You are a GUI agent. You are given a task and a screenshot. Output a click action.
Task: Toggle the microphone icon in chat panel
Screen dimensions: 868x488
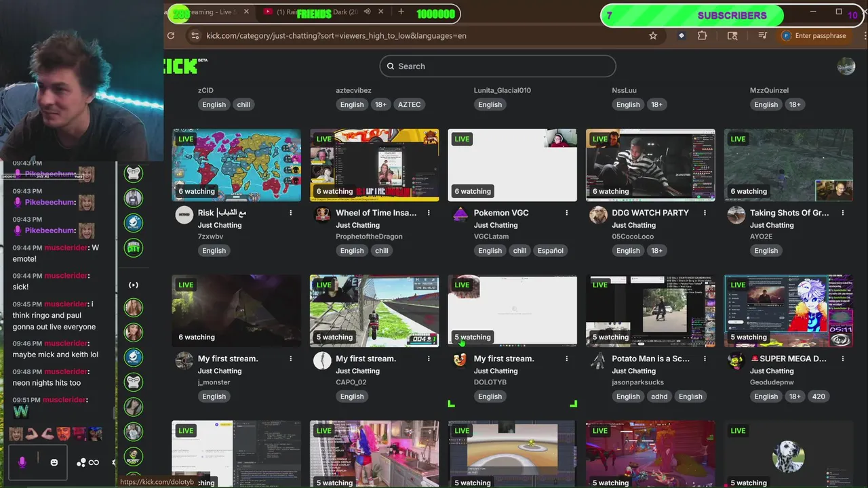point(22,462)
